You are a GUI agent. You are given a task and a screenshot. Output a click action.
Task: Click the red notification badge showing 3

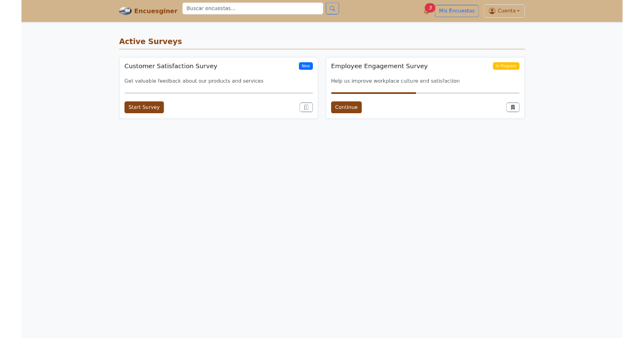(x=430, y=7)
